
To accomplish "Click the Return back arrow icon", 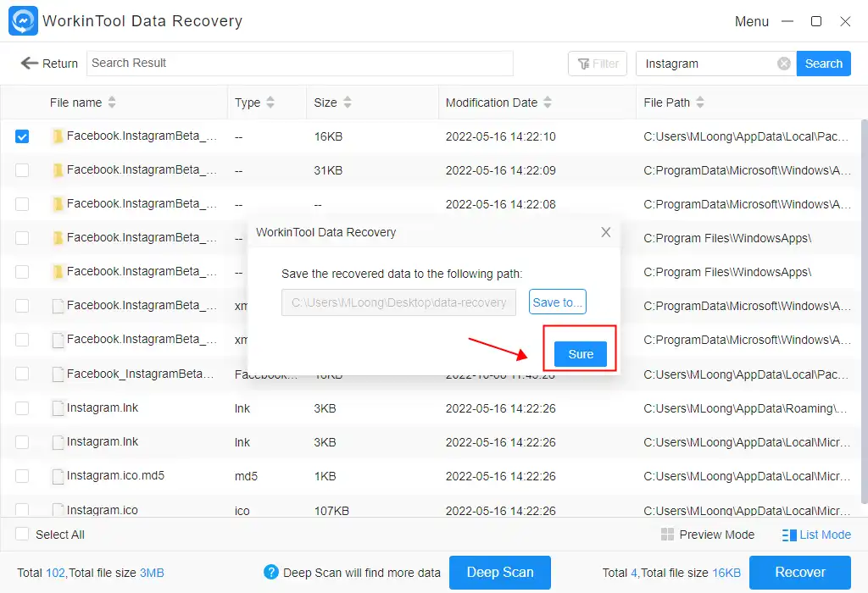I will click(x=30, y=63).
